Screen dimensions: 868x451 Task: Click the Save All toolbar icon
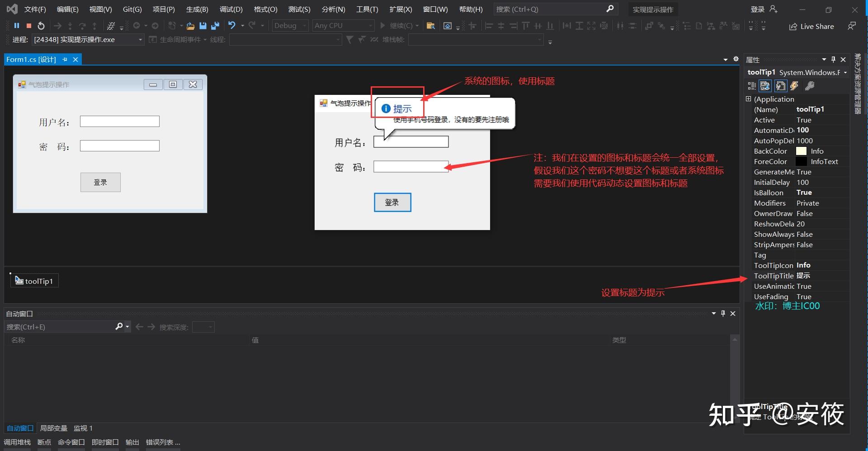[x=215, y=26]
